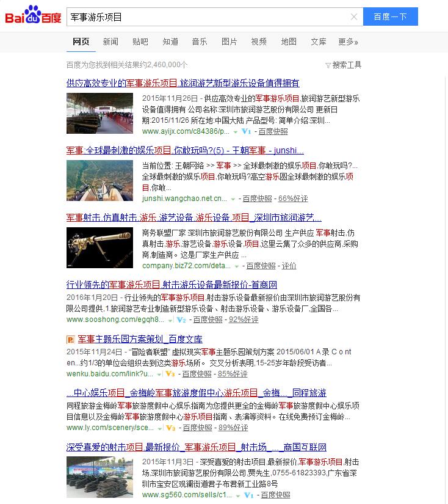Click the 百度一下 search button

point(390,16)
